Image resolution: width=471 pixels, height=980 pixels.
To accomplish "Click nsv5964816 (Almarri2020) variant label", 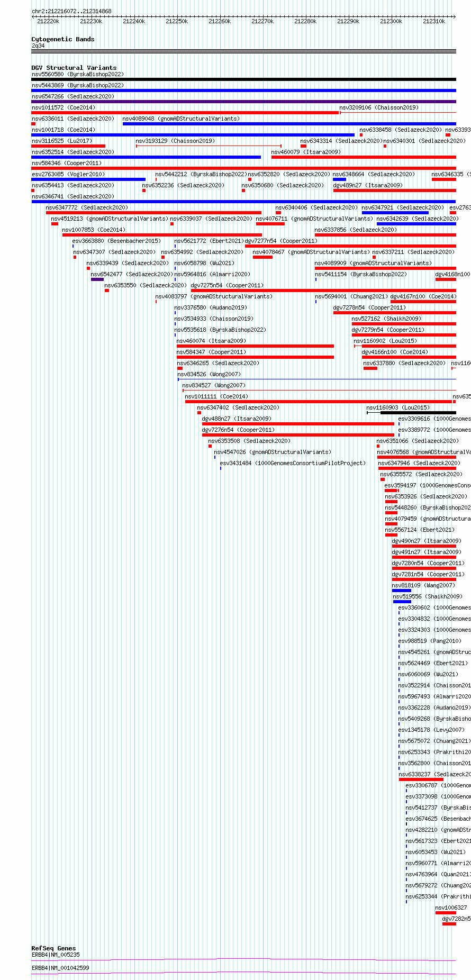I will pos(212,274).
